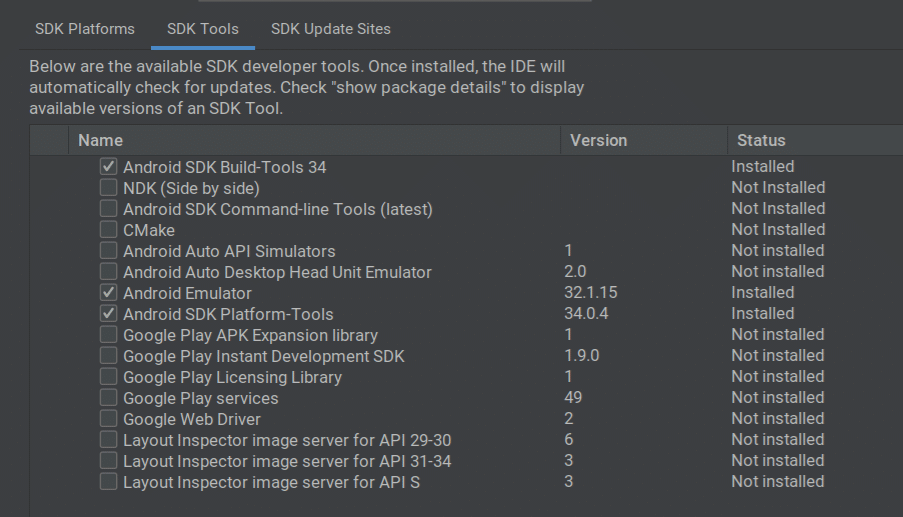Click Android Auto Desktop Head Unit Emulator name
The width and height of the screenshot is (903, 517).
pos(277,272)
